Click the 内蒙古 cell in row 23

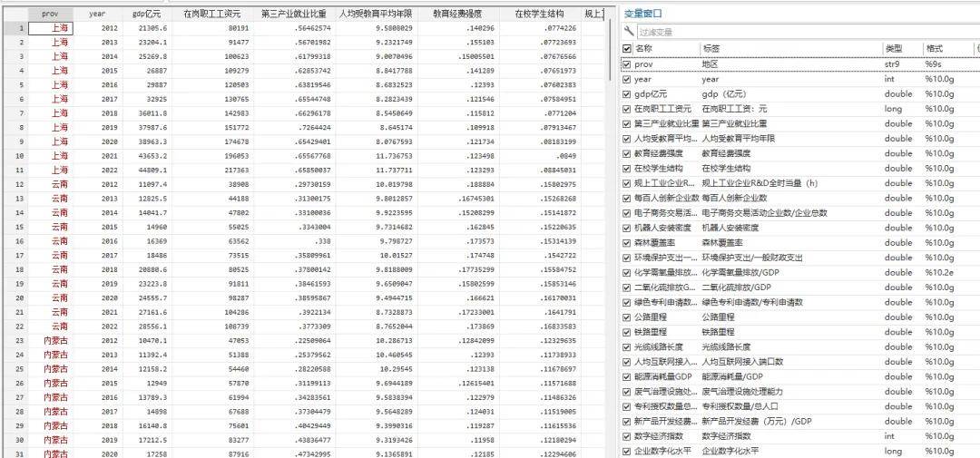click(51, 340)
